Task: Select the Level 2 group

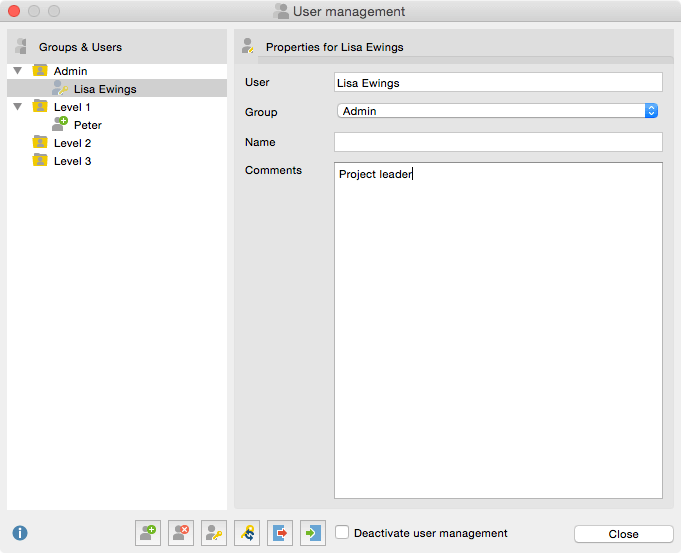Action: point(117,143)
